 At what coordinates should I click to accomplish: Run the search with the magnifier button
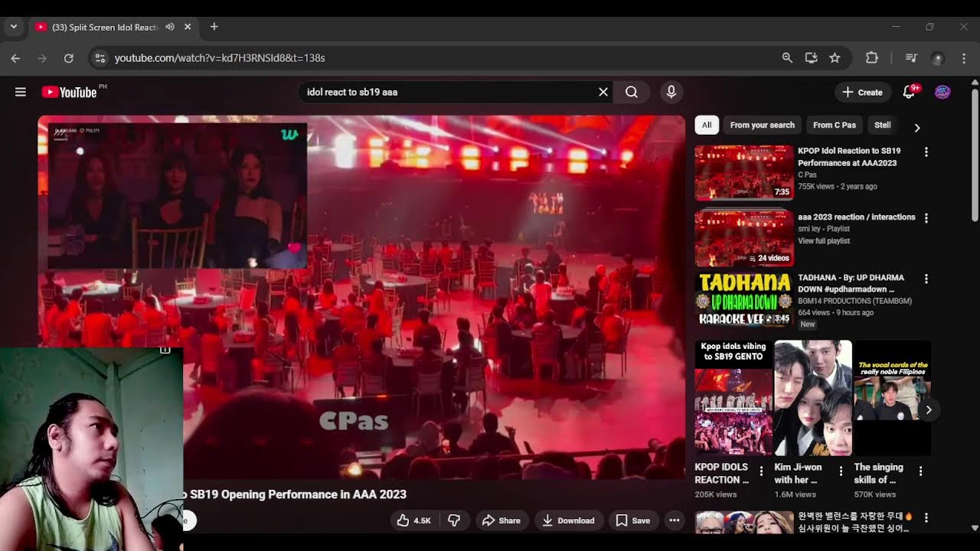point(632,92)
